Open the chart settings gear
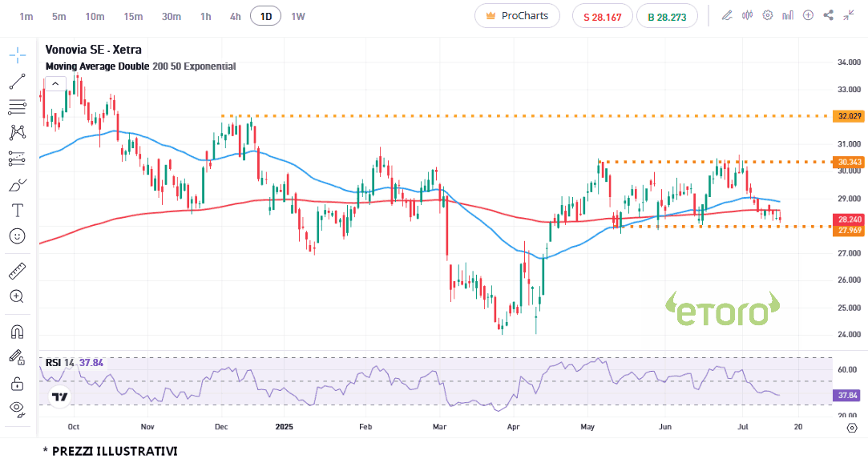The height and width of the screenshot is (459, 868). 768,15
